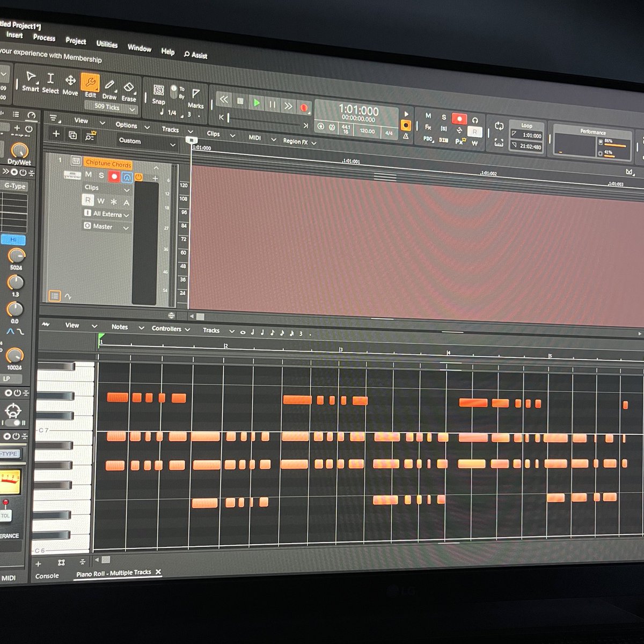Choose the Select tool

click(x=50, y=83)
